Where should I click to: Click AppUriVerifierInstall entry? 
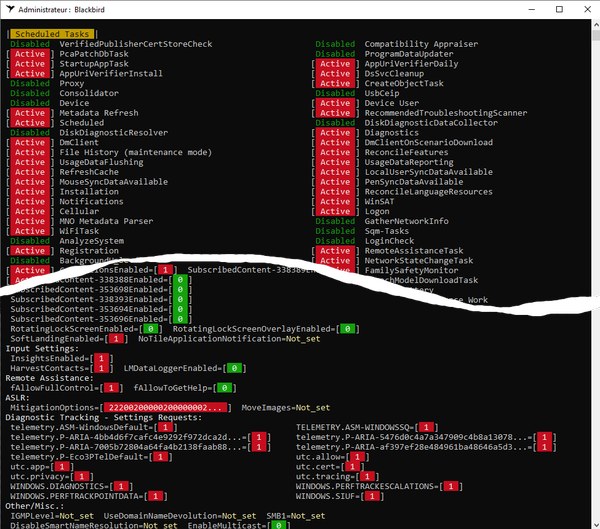coord(111,73)
